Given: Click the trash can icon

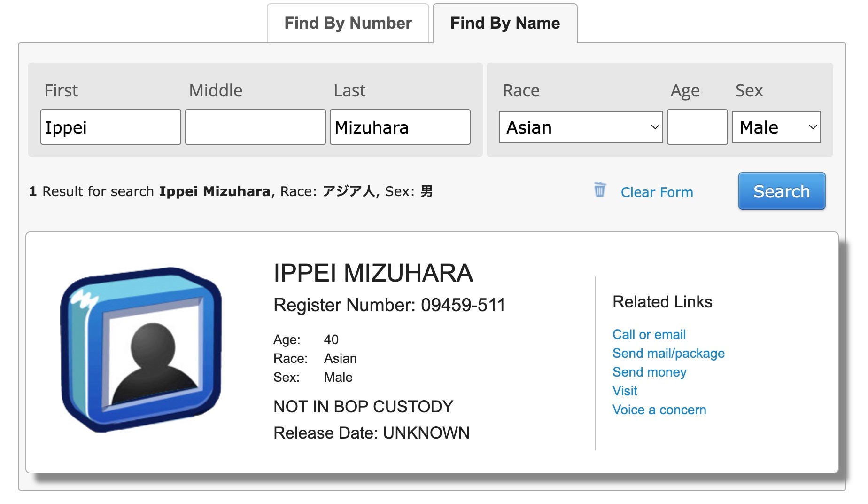Looking at the screenshot, I should [599, 190].
